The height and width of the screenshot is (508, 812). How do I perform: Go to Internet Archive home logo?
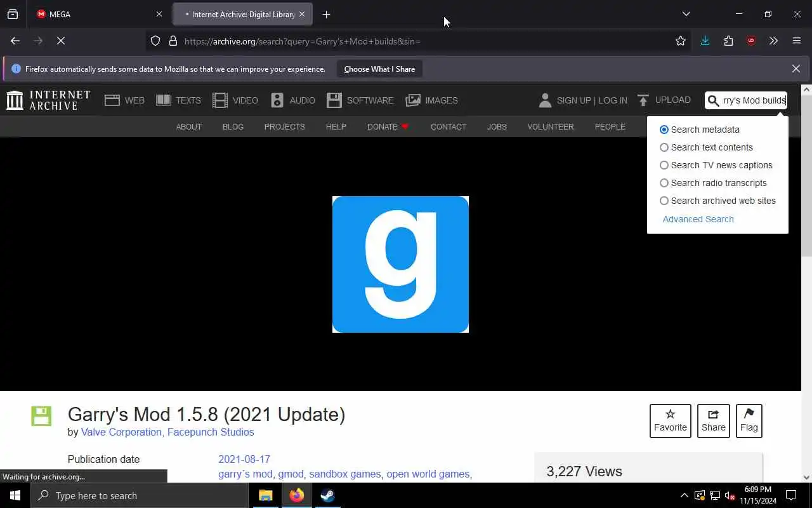click(x=48, y=100)
